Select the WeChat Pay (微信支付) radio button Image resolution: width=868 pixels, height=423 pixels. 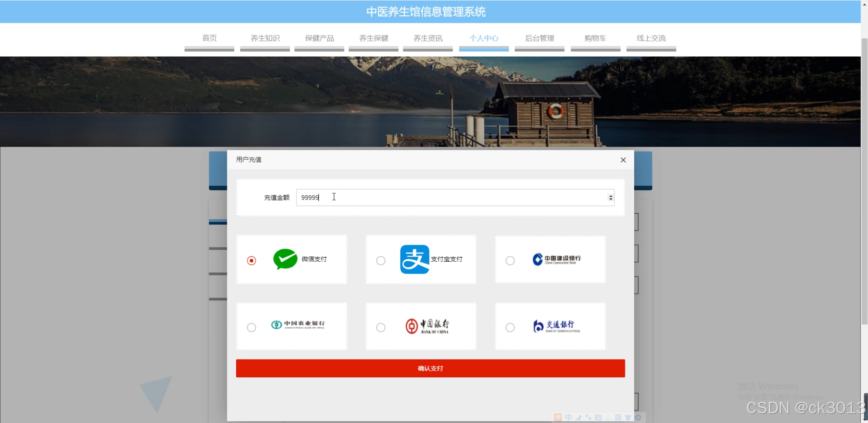click(251, 261)
